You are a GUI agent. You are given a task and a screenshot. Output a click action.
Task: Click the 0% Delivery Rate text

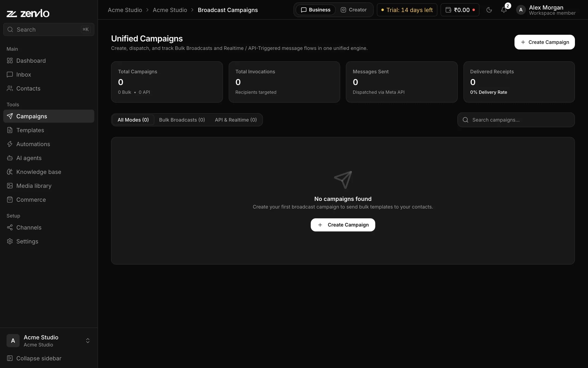point(488,92)
